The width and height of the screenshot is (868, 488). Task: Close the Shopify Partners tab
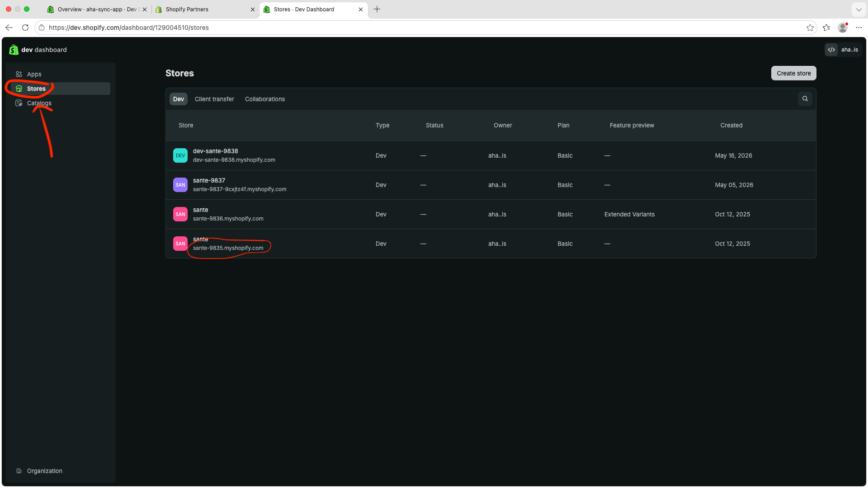253,9
